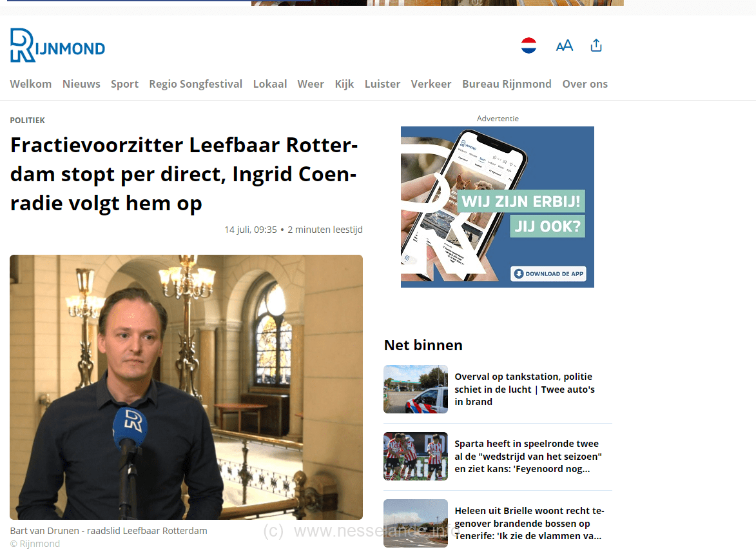
Task: Open the Over ons page
Action: (585, 84)
